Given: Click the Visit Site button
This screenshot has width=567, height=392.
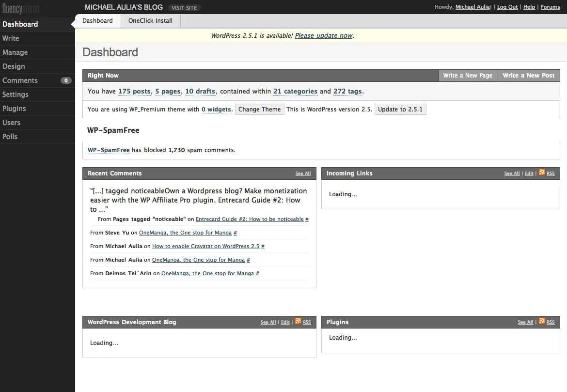Looking at the screenshot, I should 184,8.
